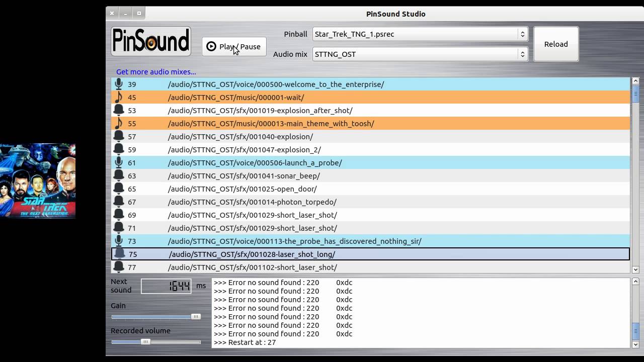Maximize the PinSound Studio window
The width and height of the screenshot is (644, 362).
click(139, 14)
